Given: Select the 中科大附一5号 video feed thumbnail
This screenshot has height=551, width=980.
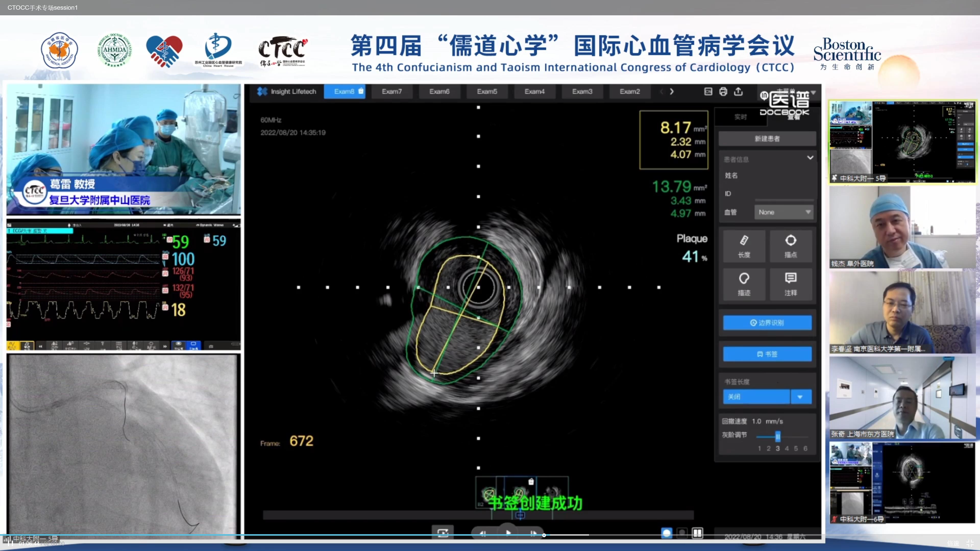Looking at the screenshot, I should [902, 142].
